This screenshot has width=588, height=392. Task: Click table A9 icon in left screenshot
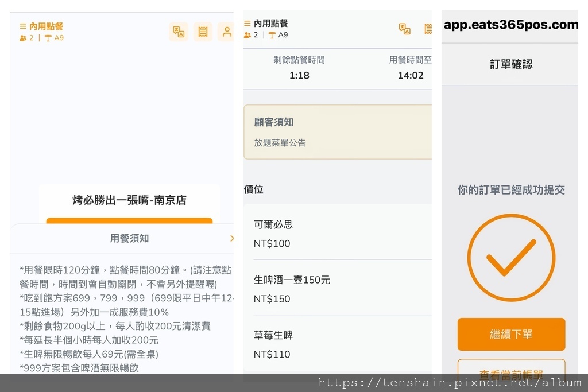tap(48, 38)
